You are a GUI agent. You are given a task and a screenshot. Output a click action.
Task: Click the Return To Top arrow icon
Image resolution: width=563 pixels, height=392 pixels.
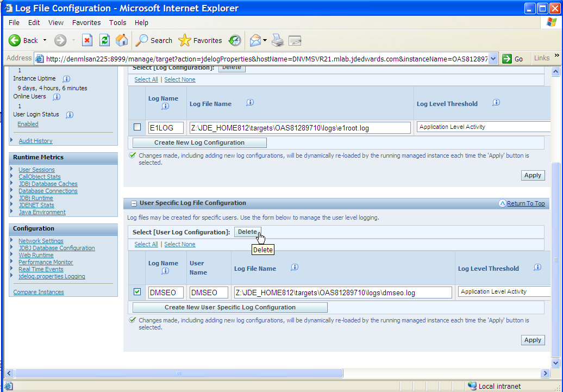503,203
